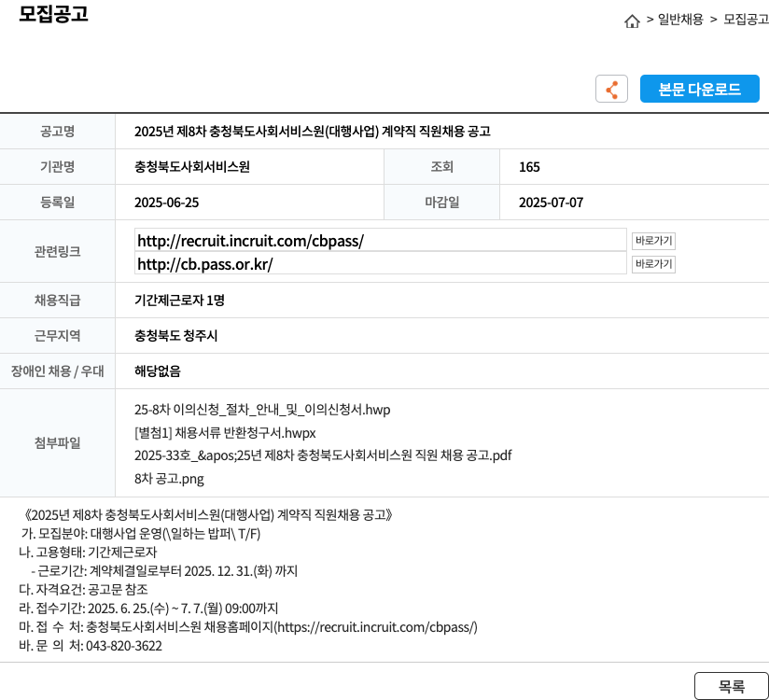The image size is (769, 700).
Task: Click the 접수처 채용홈페이지 line
Action: tap(248, 627)
